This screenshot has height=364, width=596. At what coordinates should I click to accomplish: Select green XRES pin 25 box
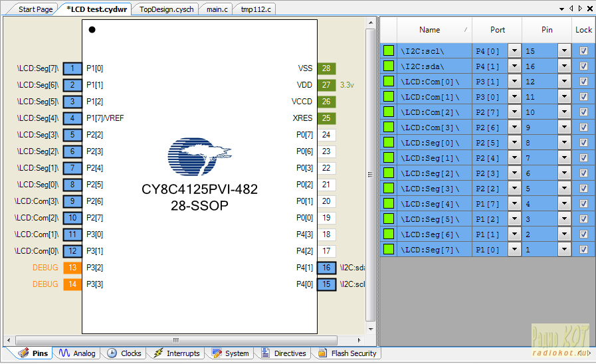pyautogui.click(x=326, y=118)
